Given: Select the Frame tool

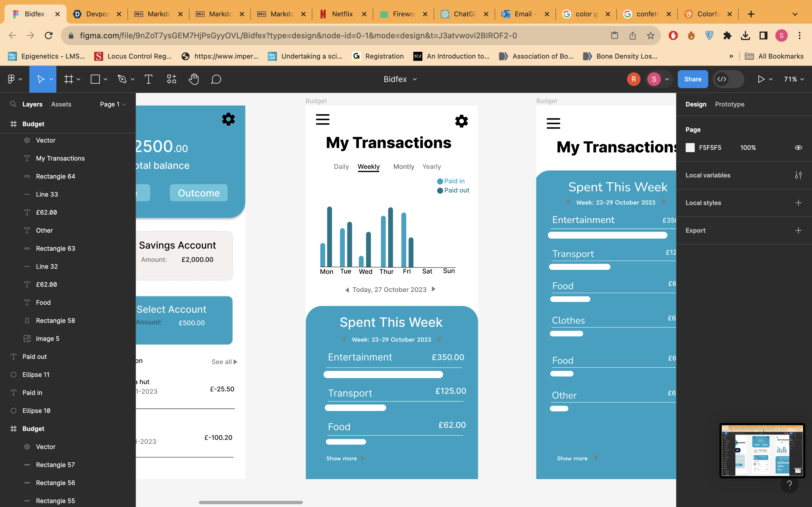Looking at the screenshot, I should [69, 79].
